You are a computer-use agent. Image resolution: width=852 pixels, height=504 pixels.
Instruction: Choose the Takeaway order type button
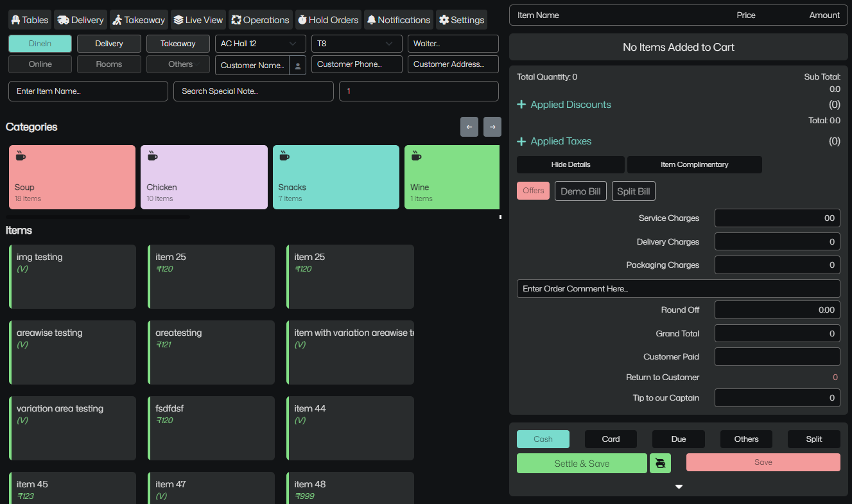click(x=178, y=44)
